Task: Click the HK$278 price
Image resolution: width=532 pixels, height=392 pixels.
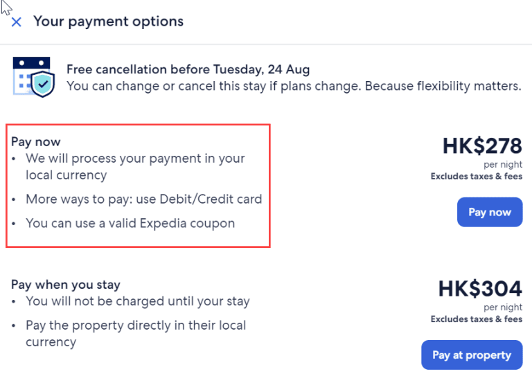Action: [482, 147]
